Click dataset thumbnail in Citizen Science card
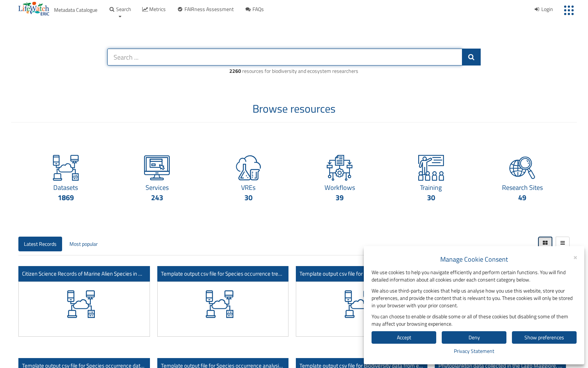Image resolution: width=588 pixels, height=368 pixels. (81, 304)
